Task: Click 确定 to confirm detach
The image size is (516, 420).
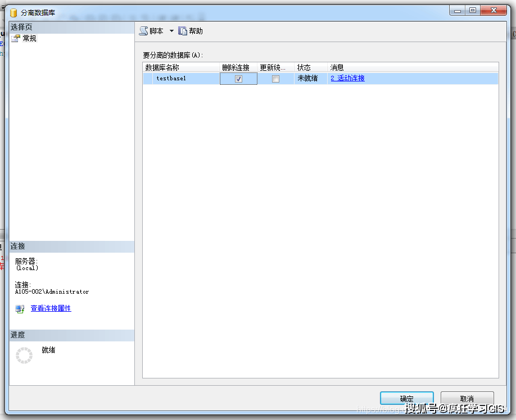Action: [407, 399]
